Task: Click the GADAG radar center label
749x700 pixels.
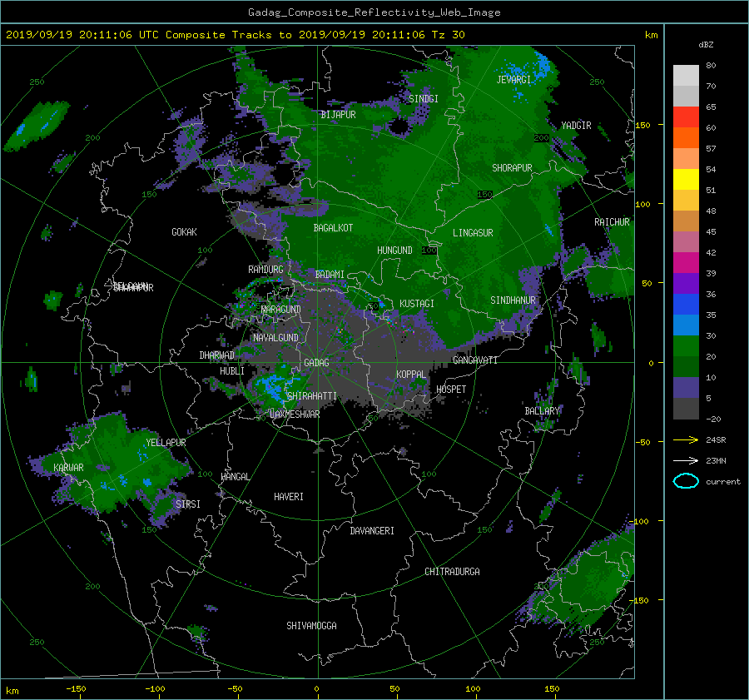Action: click(x=316, y=363)
